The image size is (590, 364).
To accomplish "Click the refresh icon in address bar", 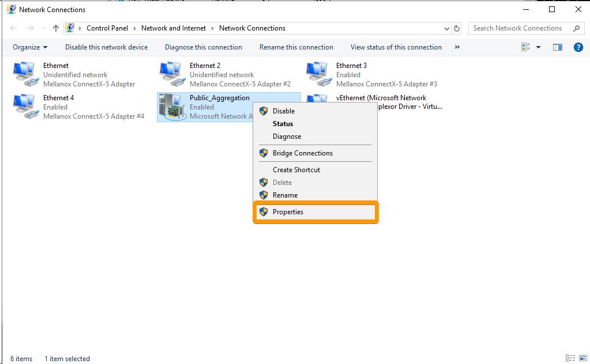I will click(456, 28).
